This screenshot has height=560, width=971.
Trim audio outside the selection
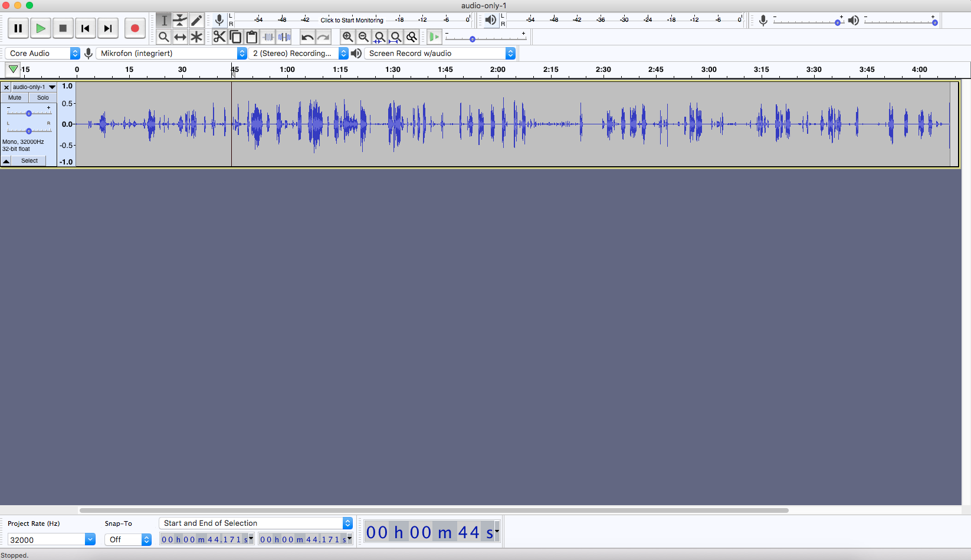(268, 37)
